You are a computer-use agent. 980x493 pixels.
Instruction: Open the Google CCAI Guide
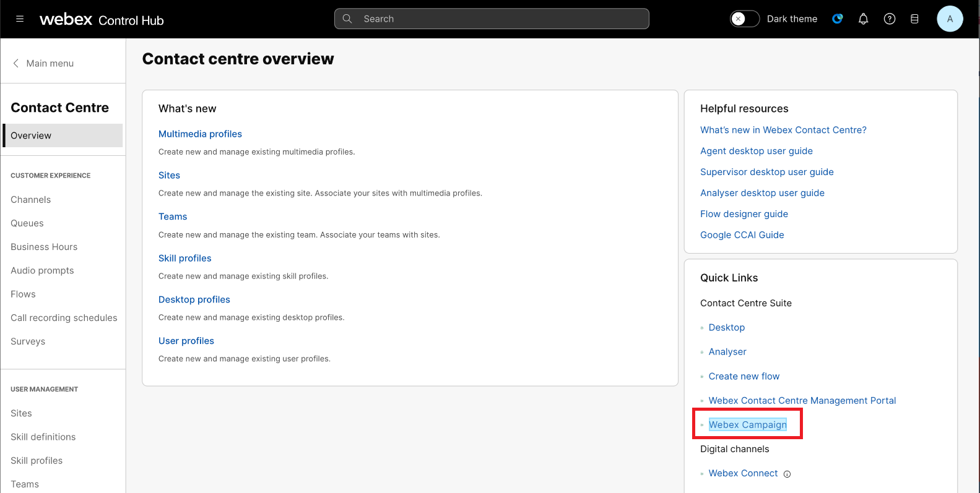click(742, 235)
